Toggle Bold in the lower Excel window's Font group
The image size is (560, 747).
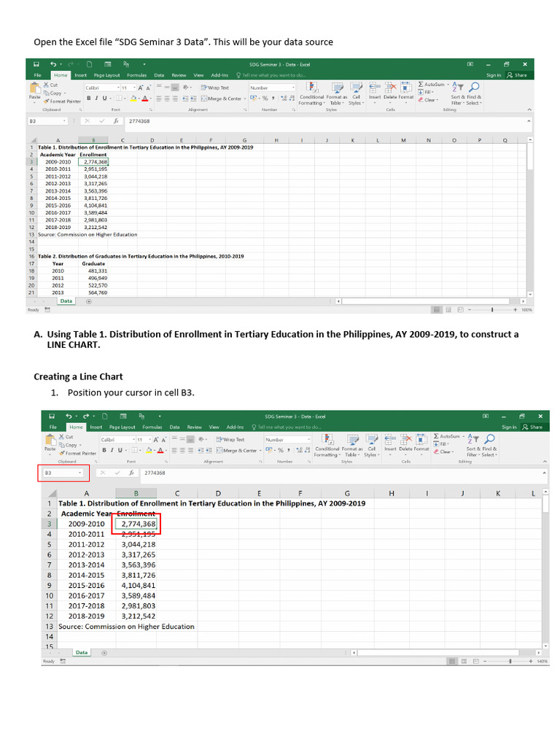[104, 450]
